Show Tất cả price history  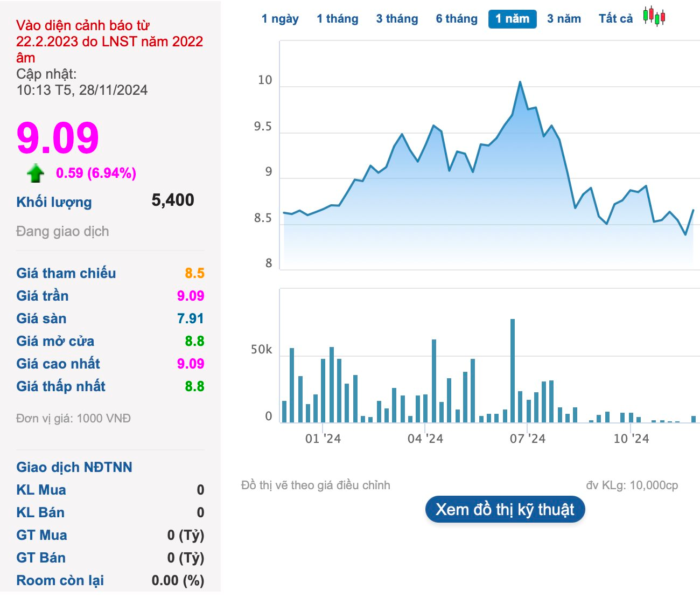click(615, 19)
